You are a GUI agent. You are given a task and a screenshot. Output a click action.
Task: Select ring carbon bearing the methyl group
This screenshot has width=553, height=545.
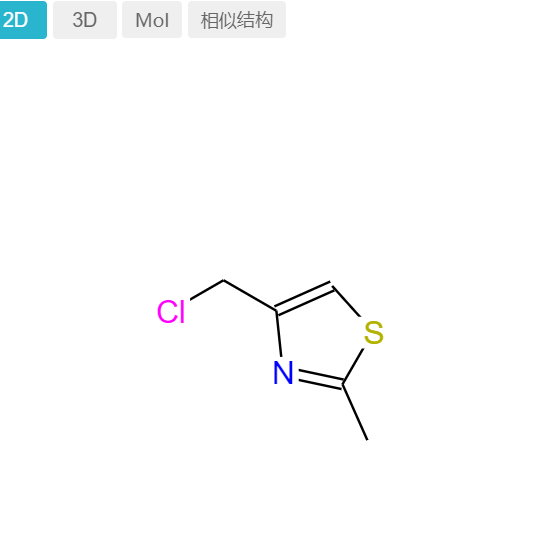(343, 384)
